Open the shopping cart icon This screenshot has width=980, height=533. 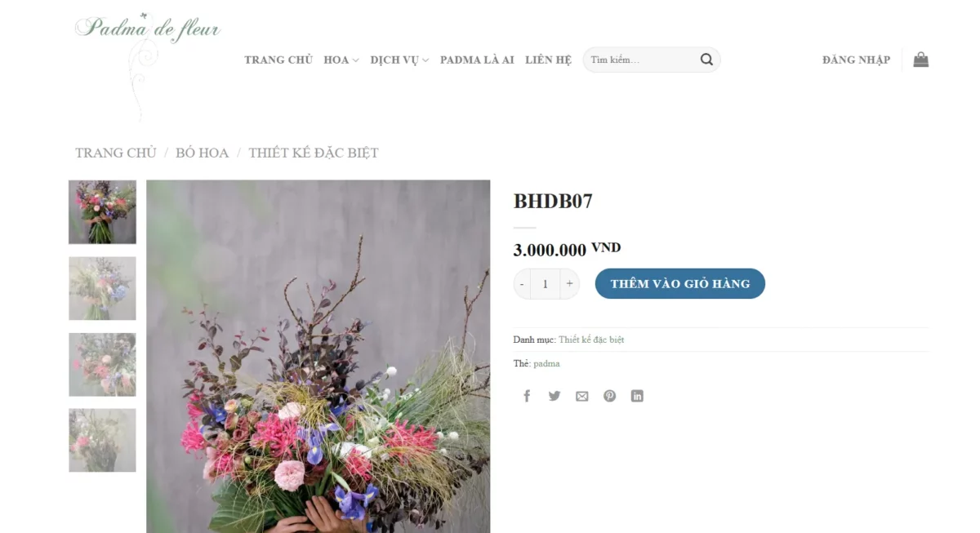pyautogui.click(x=921, y=60)
